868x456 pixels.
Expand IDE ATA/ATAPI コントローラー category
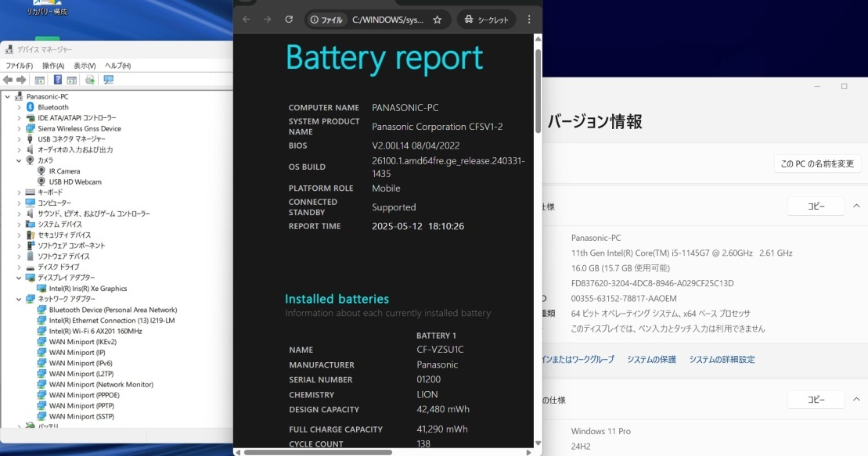(x=19, y=118)
